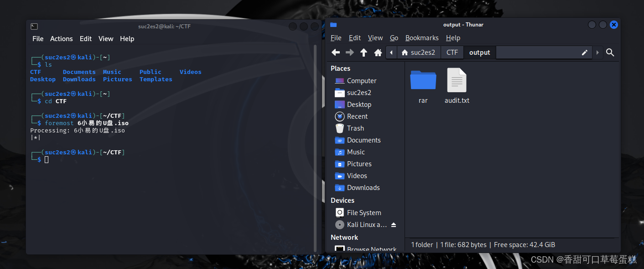The image size is (644, 269).
Task: Open home folder via toolbar house icon
Action: click(378, 53)
